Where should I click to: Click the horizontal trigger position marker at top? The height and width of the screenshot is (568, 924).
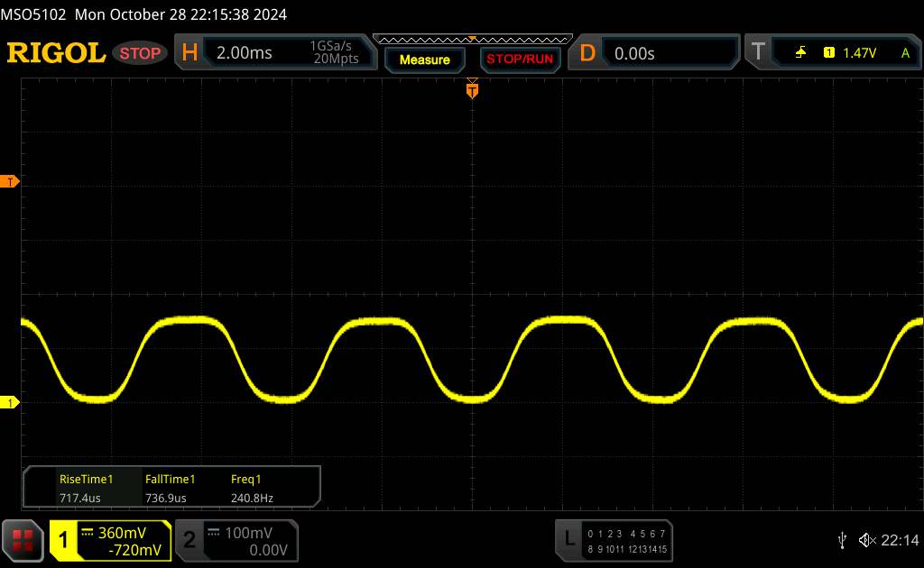pyautogui.click(x=472, y=89)
